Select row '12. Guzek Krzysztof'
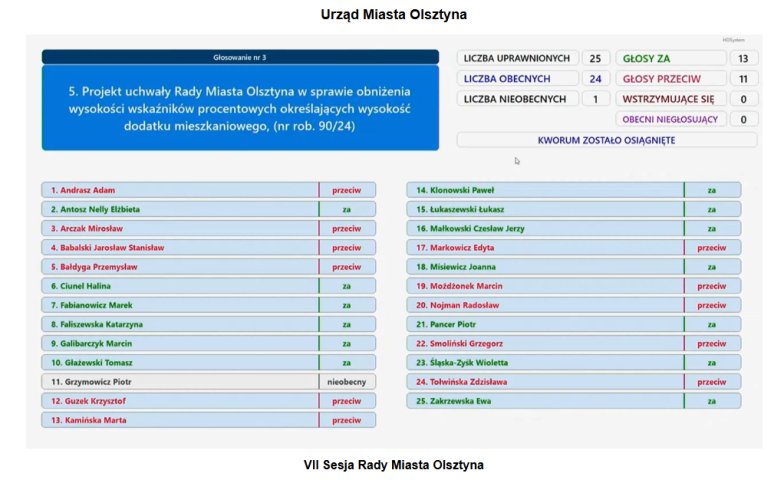Image resolution: width=784 pixels, height=480 pixels. [x=208, y=401]
